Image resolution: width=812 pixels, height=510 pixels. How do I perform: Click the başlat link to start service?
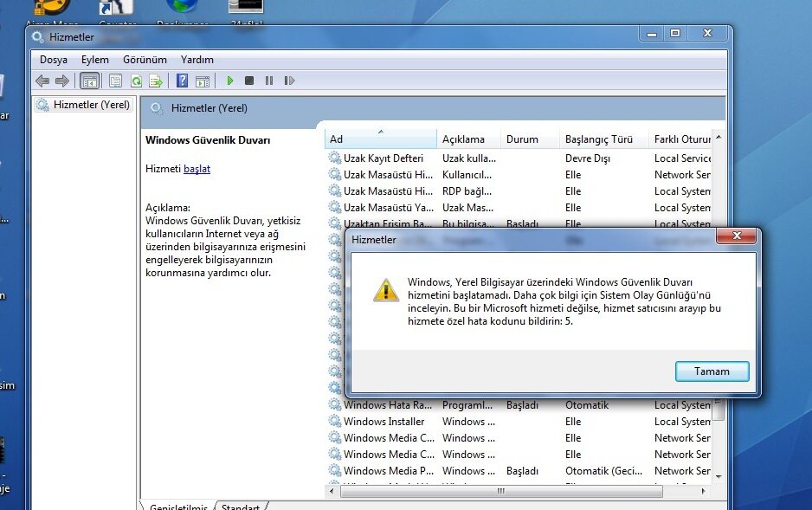click(197, 169)
